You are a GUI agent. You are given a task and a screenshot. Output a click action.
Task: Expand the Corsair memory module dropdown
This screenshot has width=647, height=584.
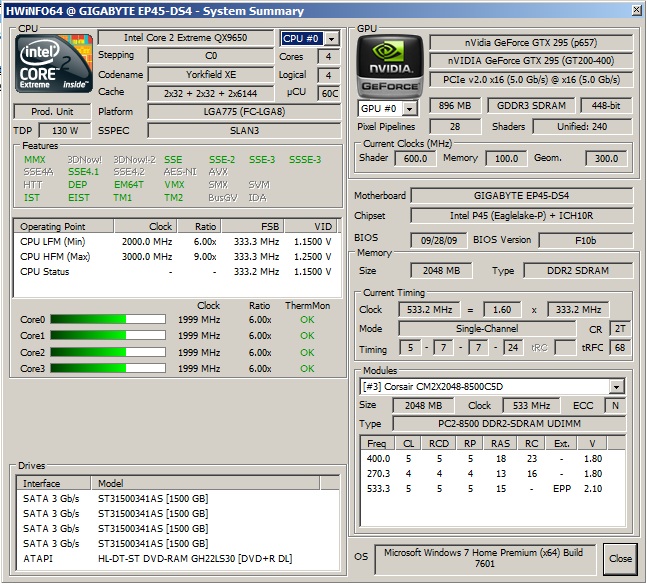(616, 387)
